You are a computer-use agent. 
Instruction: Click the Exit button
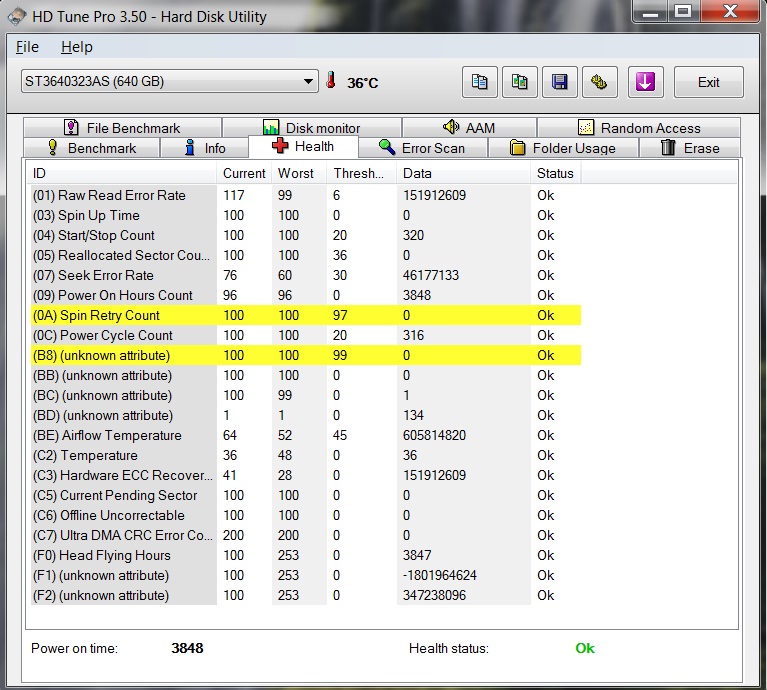click(708, 82)
